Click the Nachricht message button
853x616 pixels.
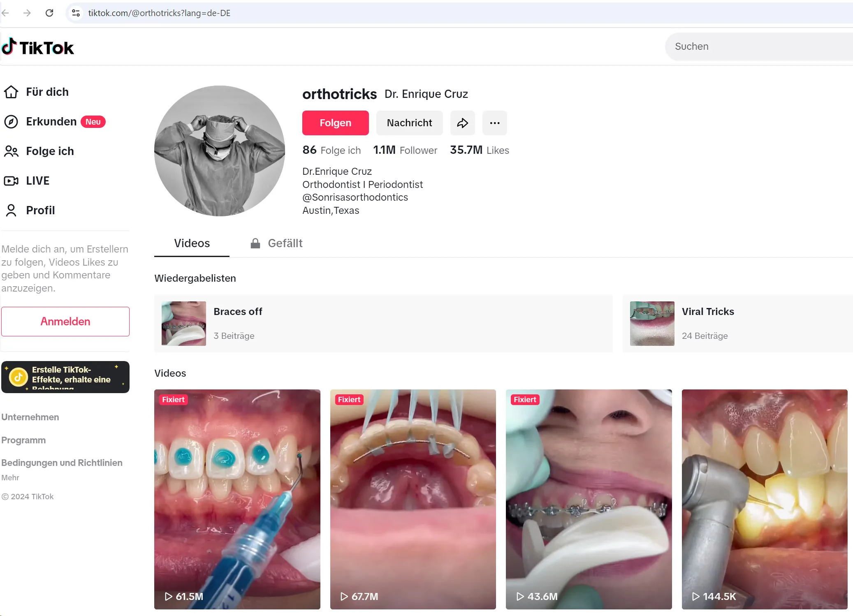(x=409, y=123)
